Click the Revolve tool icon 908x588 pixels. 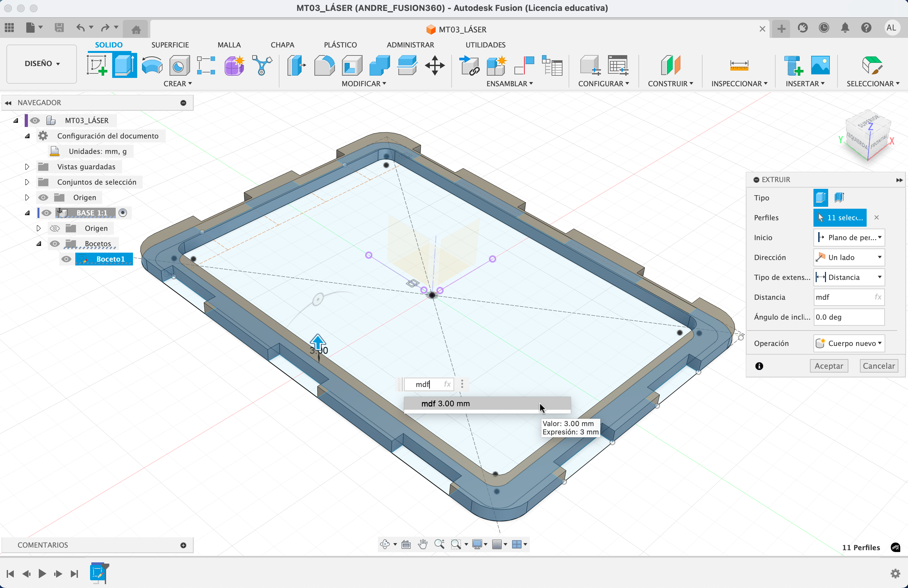click(x=152, y=65)
